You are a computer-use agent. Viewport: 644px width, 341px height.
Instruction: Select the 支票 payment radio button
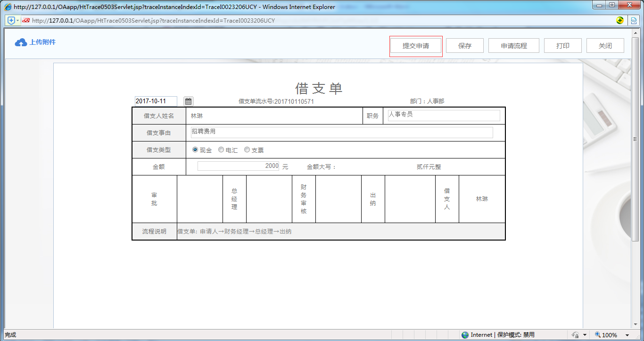(x=247, y=150)
